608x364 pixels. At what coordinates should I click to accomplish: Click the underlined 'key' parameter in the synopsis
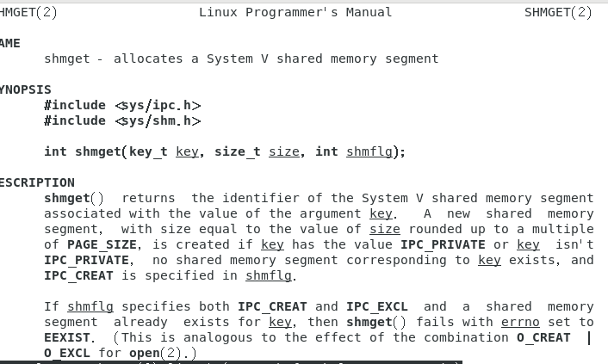click(x=187, y=151)
